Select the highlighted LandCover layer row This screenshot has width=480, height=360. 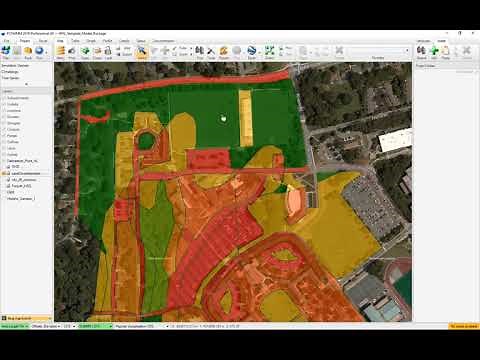(26, 173)
